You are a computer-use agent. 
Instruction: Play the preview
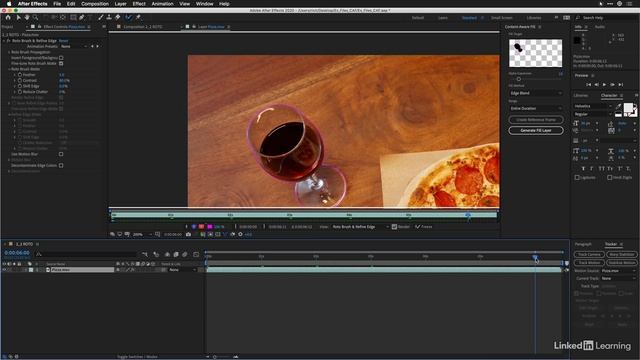604,84
